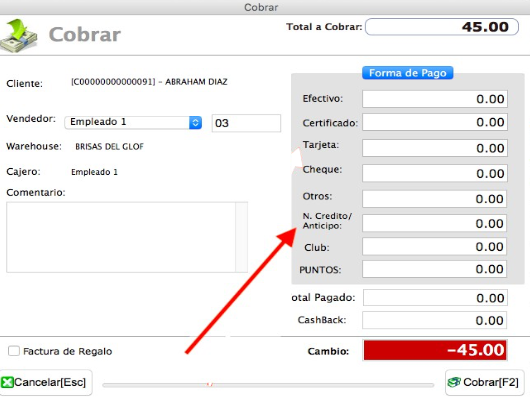Click the Cobrar money stack icon
Image resolution: width=530 pixels, height=399 pixels.
pos(19,36)
